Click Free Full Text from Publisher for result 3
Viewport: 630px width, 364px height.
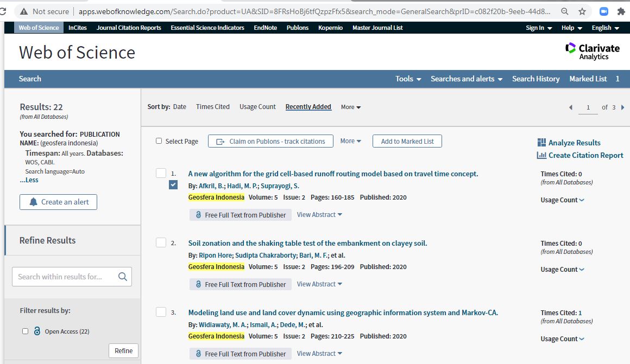tap(241, 354)
